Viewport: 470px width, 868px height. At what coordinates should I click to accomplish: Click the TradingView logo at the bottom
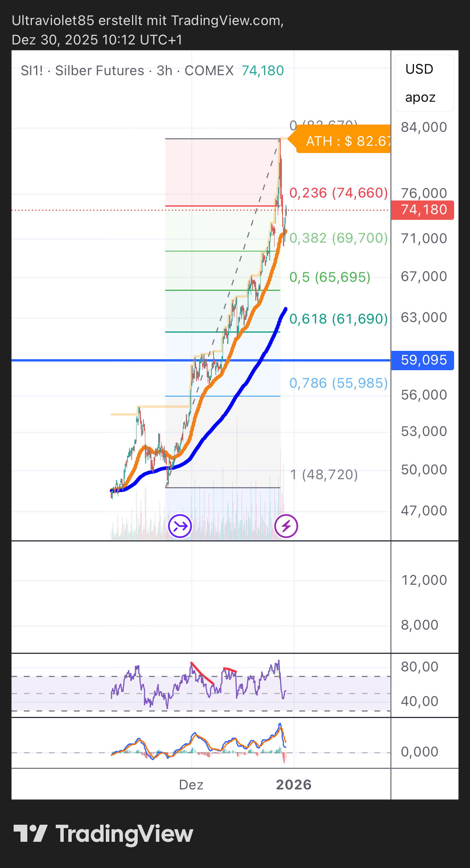103,834
